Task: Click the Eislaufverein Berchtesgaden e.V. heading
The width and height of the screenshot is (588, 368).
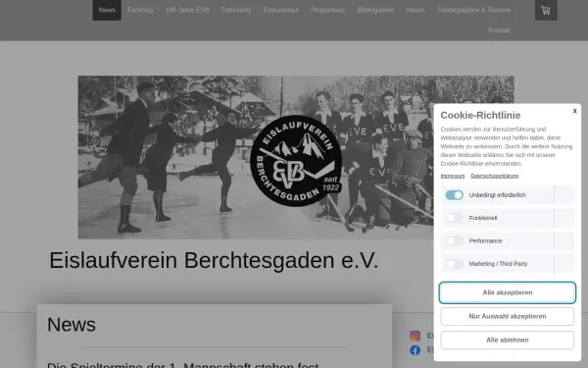Action: [214, 260]
